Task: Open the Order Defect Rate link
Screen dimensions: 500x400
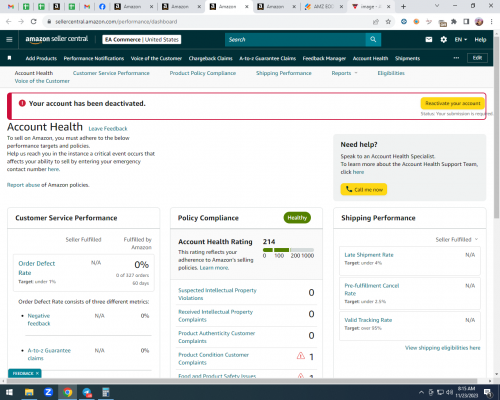Action: 37,268
